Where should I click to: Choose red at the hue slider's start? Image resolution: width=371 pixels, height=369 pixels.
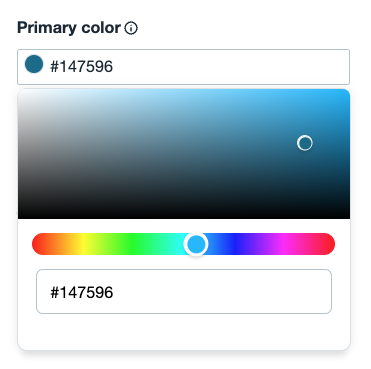[37, 244]
